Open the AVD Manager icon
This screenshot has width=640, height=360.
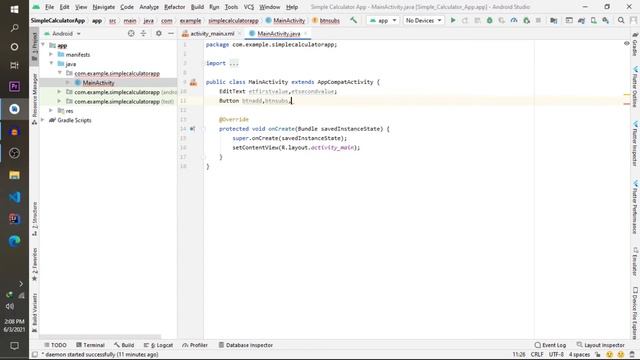(x=593, y=20)
